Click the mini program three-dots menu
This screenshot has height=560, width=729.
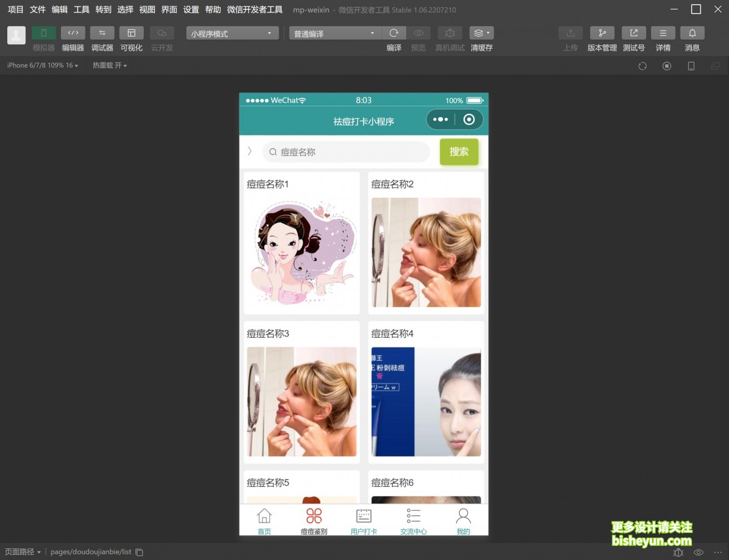pos(441,119)
